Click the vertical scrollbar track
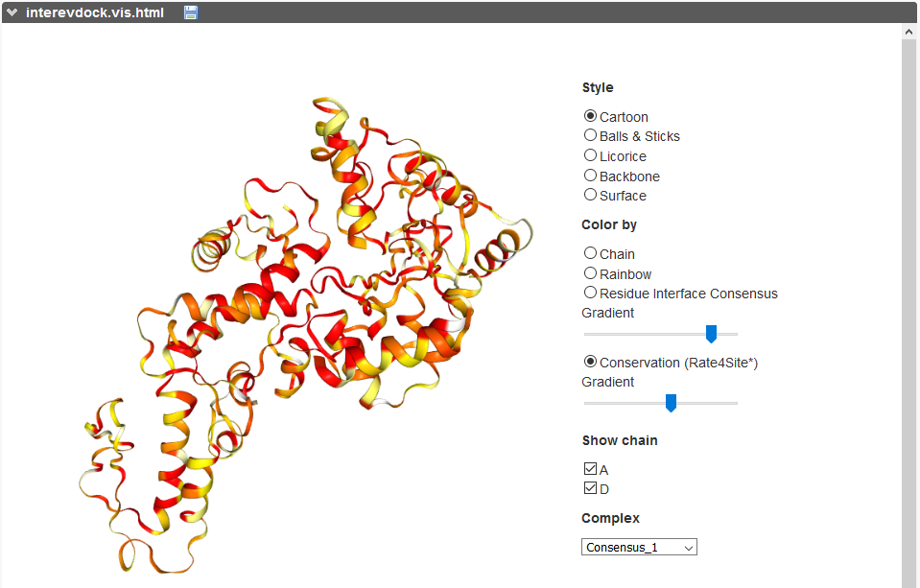920x588 pixels. (908, 314)
